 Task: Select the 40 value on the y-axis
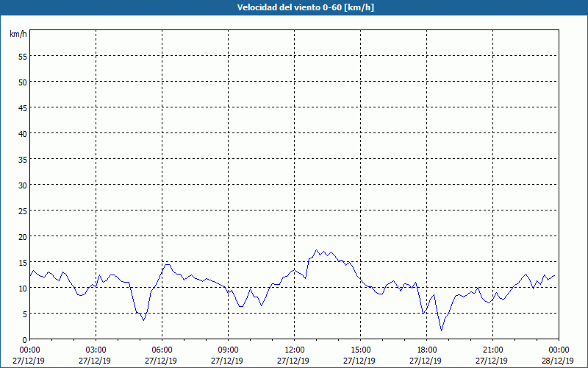click(23, 133)
